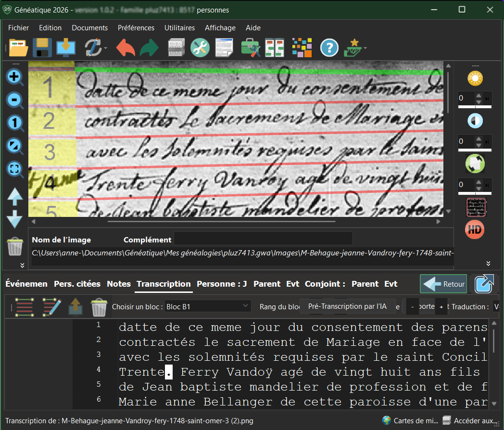Expand the image options double chevron
This screenshot has height=430, width=504.
click(x=488, y=263)
